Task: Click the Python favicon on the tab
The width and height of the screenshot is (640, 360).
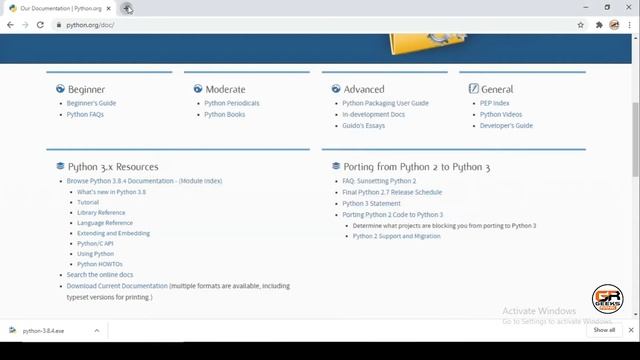Action: coord(13,8)
